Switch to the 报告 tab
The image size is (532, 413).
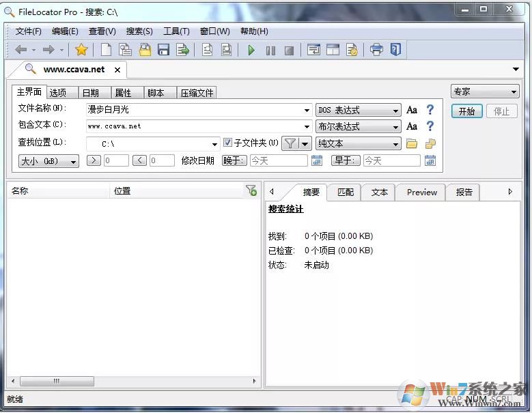pyautogui.click(x=464, y=192)
